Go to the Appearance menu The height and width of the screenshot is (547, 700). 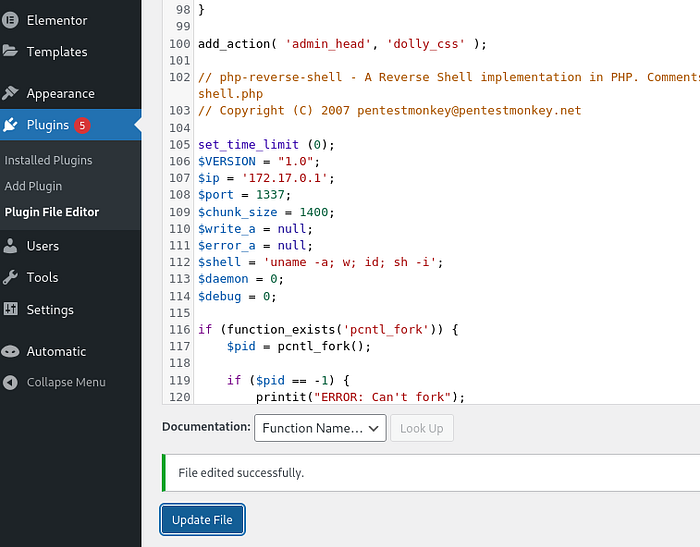pyautogui.click(x=60, y=93)
